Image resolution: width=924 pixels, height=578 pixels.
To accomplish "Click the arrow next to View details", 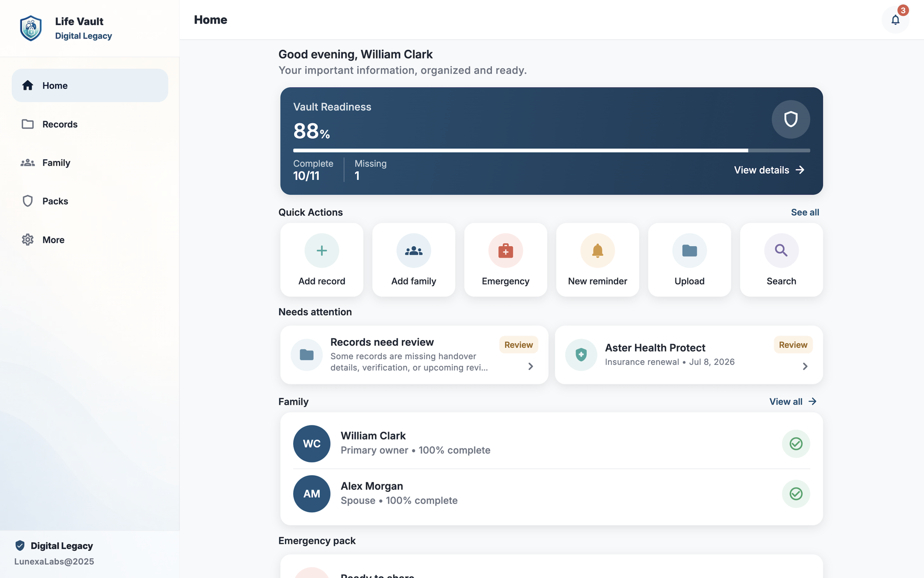I will 800,170.
